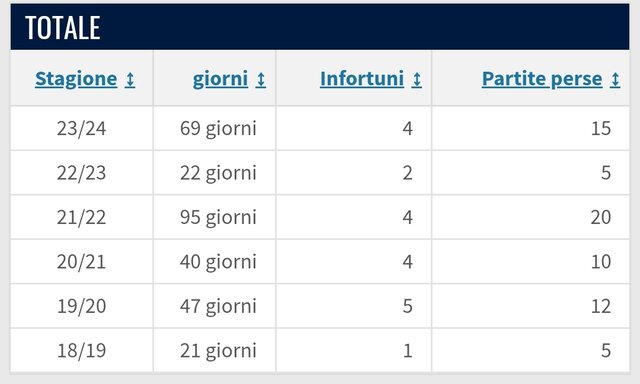Click the 15 partite perse value

pyautogui.click(x=601, y=129)
